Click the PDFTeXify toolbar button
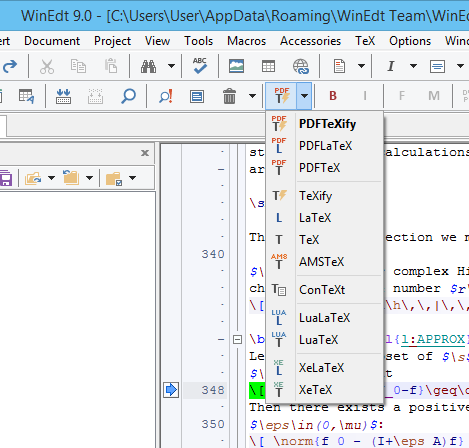 pyautogui.click(x=281, y=96)
